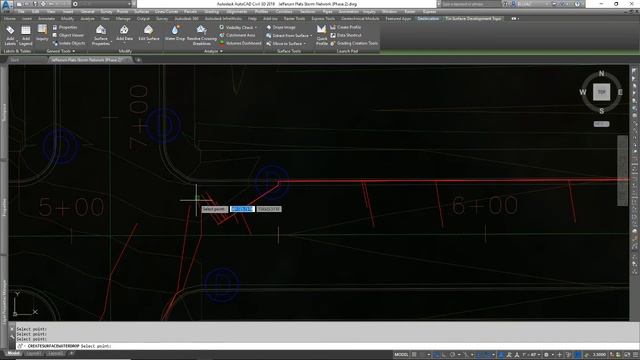Click the Drape Image tool
Viewport: 640px width, 360px height.
pos(281,27)
